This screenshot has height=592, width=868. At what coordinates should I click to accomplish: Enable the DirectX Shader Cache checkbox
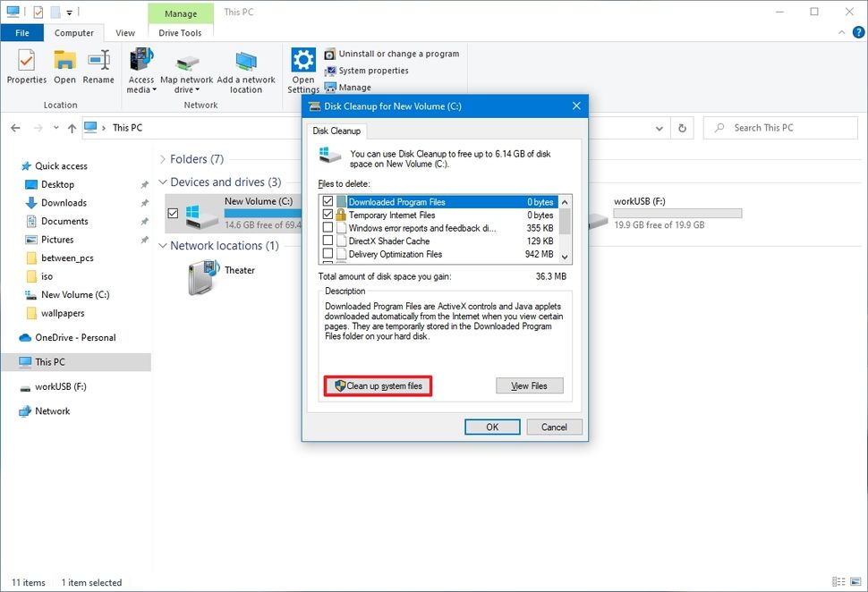pos(328,241)
